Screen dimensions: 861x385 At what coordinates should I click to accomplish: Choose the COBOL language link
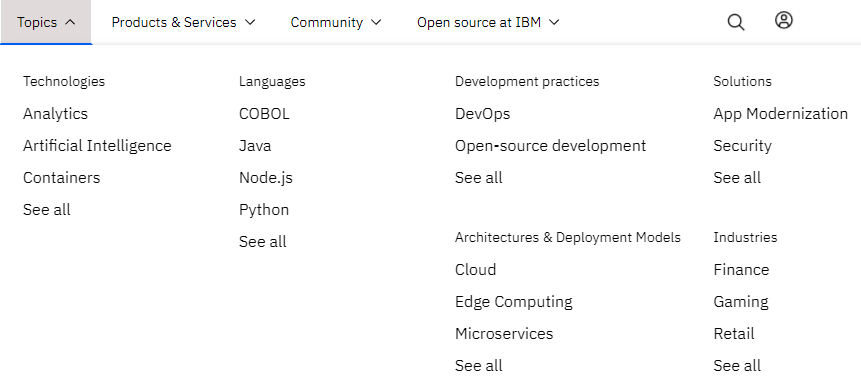264,114
